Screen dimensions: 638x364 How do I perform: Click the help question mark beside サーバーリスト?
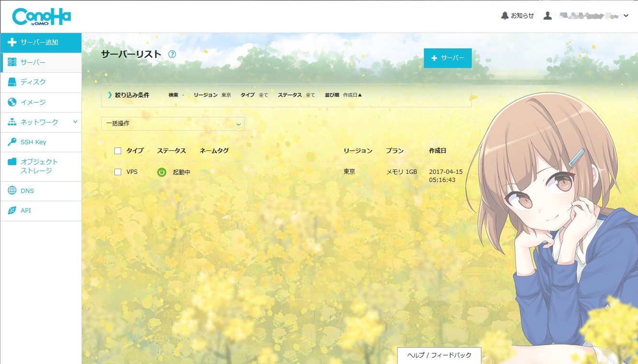click(172, 54)
